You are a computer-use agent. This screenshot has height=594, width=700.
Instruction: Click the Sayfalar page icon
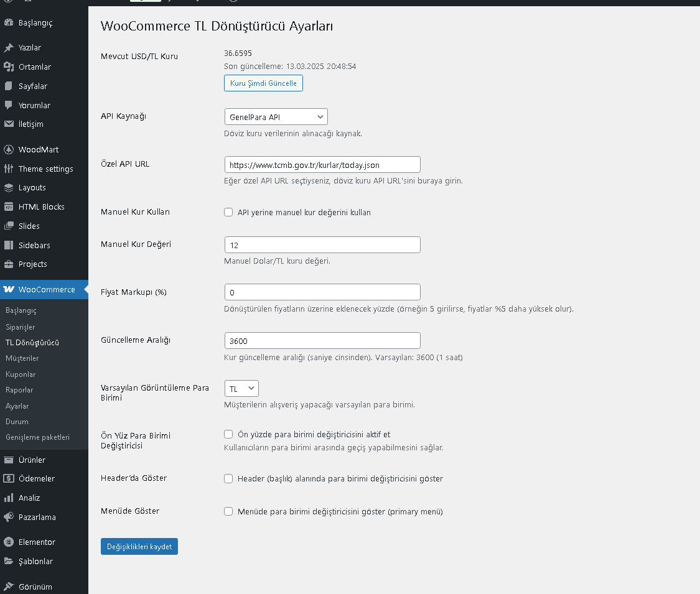point(9,86)
